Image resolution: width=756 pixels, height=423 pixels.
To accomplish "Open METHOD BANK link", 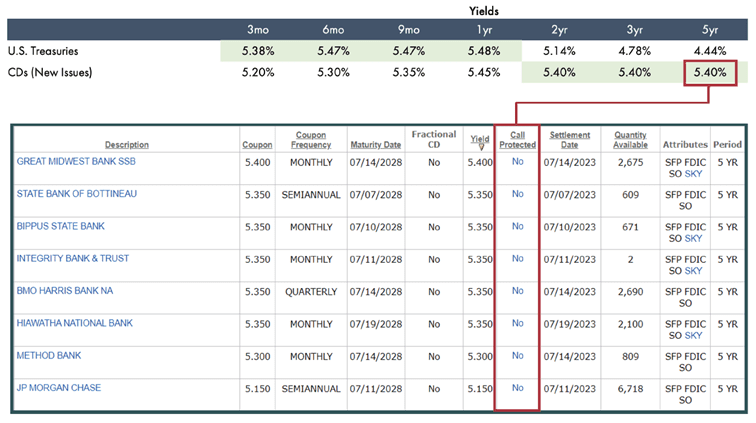I will coord(49,355).
